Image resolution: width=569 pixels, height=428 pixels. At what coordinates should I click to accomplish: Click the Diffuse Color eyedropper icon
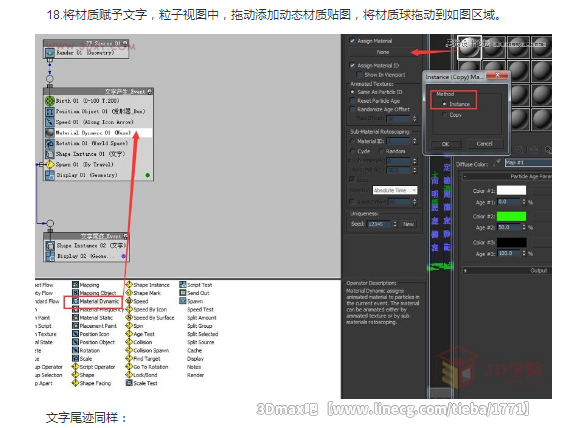point(497,163)
